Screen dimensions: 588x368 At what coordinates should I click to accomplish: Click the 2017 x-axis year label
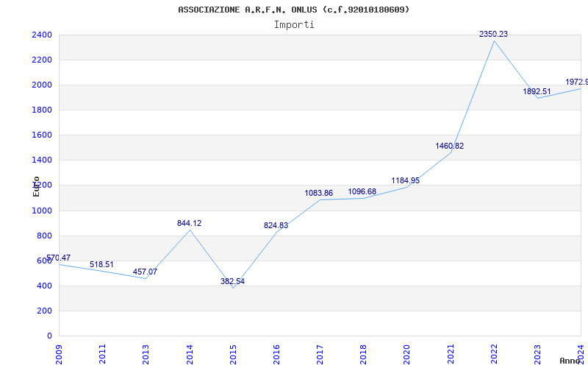click(x=320, y=354)
